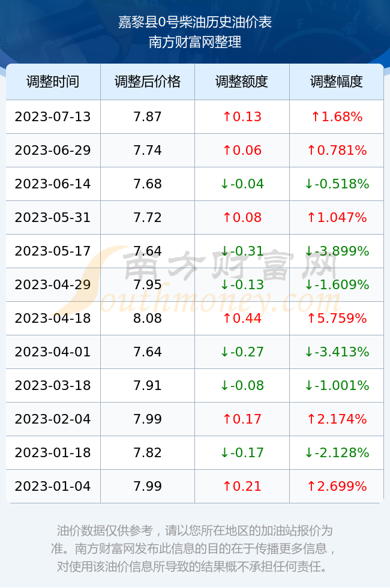This screenshot has width=390, height=588.
Task: Click the down arrow beside -0.27
Action: pyautogui.click(x=224, y=352)
